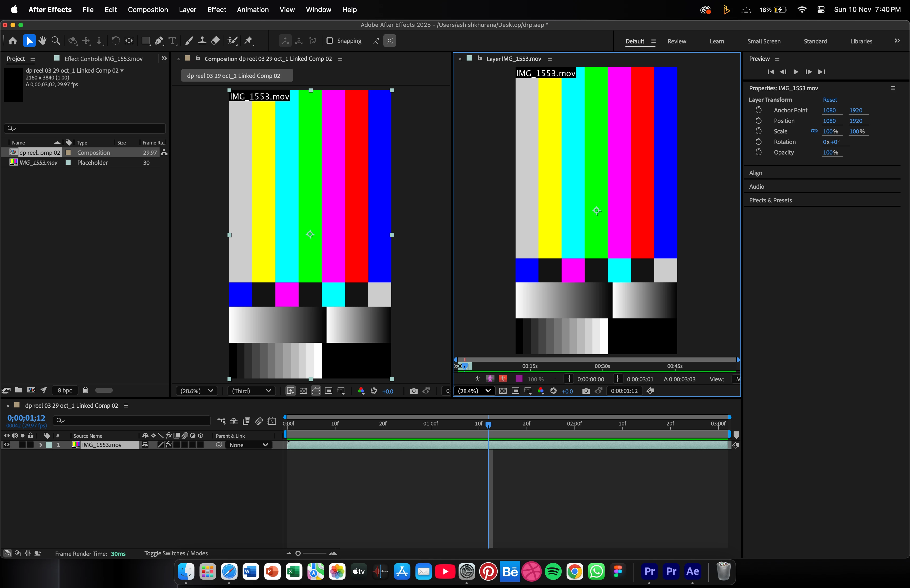
Task: Select the Pen tool in toolbar
Action: point(159,41)
